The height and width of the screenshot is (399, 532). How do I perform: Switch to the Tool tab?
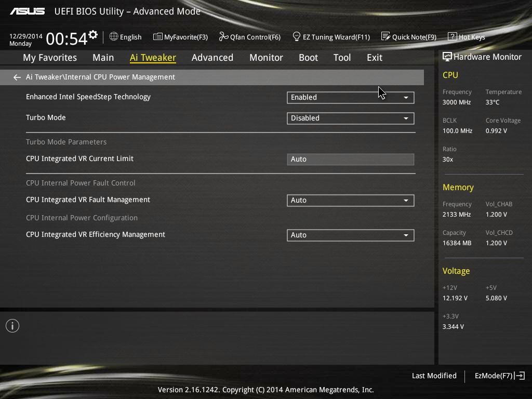[x=342, y=58]
